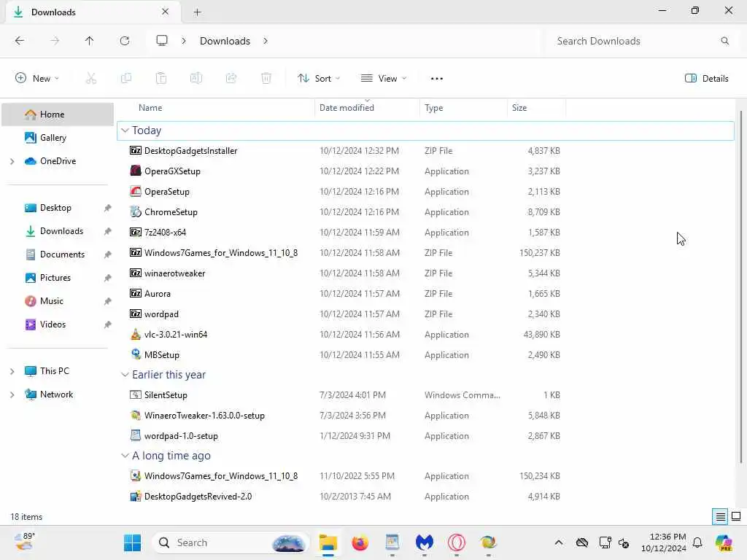Open File Explorer from taskbar

tap(328, 542)
